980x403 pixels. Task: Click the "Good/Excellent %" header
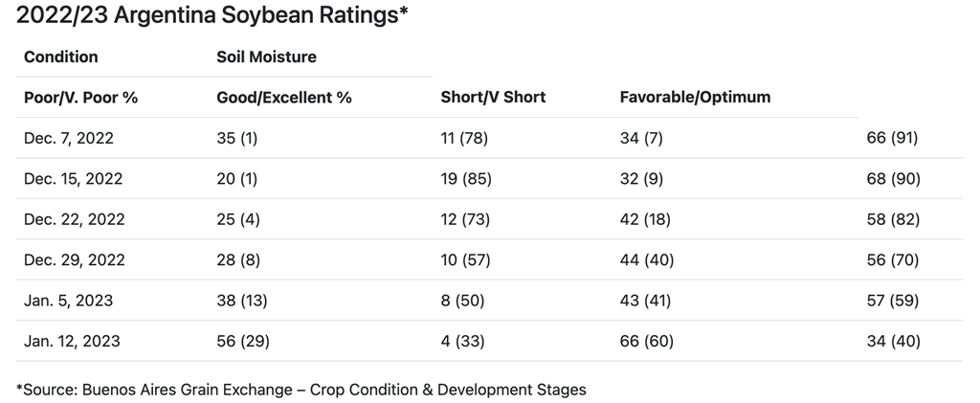click(x=285, y=97)
